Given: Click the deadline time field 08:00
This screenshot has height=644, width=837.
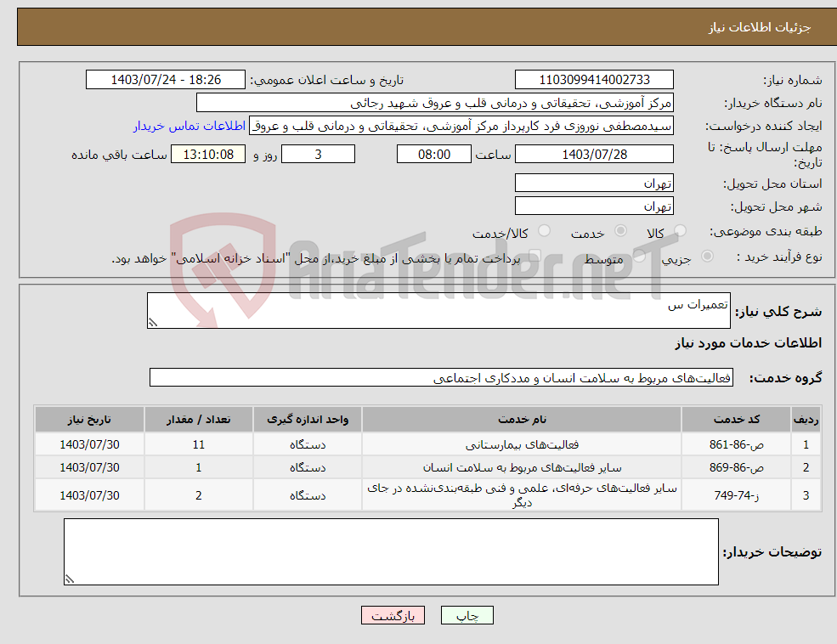Looking at the screenshot, I should pyautogui.click(x=434, y=154).
